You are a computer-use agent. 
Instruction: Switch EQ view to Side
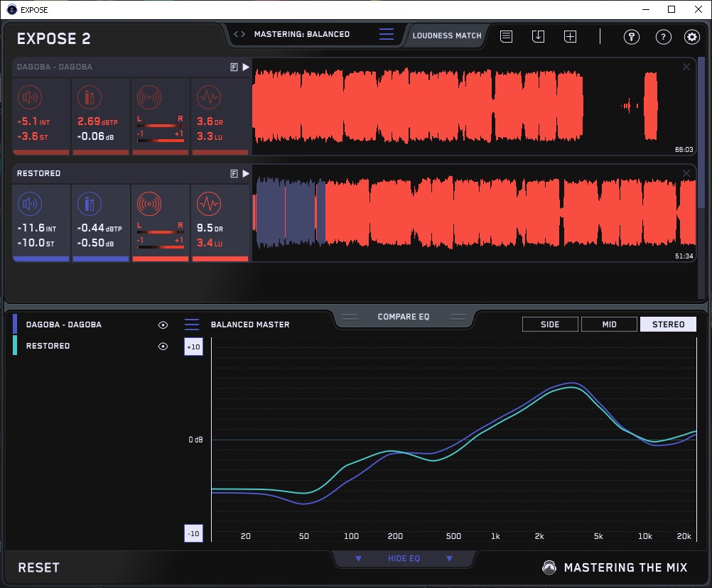click(x=550, y=325)
